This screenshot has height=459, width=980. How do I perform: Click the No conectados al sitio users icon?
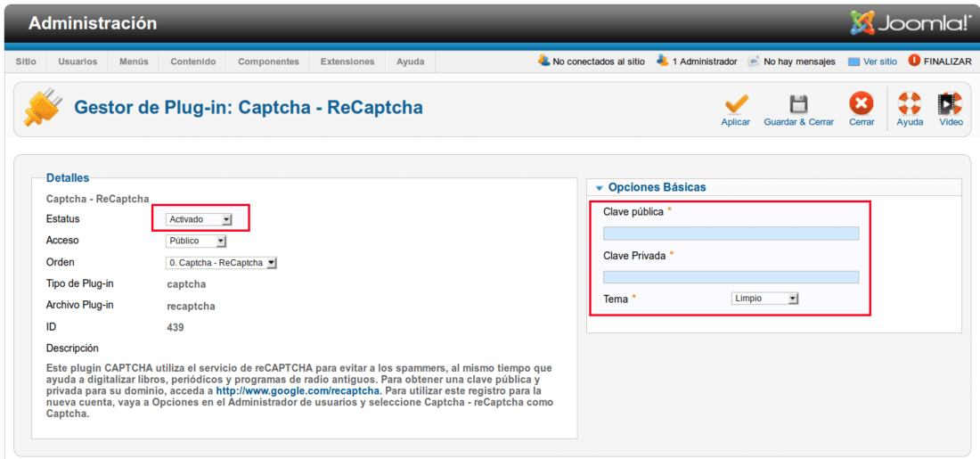(x=543, y=61)
